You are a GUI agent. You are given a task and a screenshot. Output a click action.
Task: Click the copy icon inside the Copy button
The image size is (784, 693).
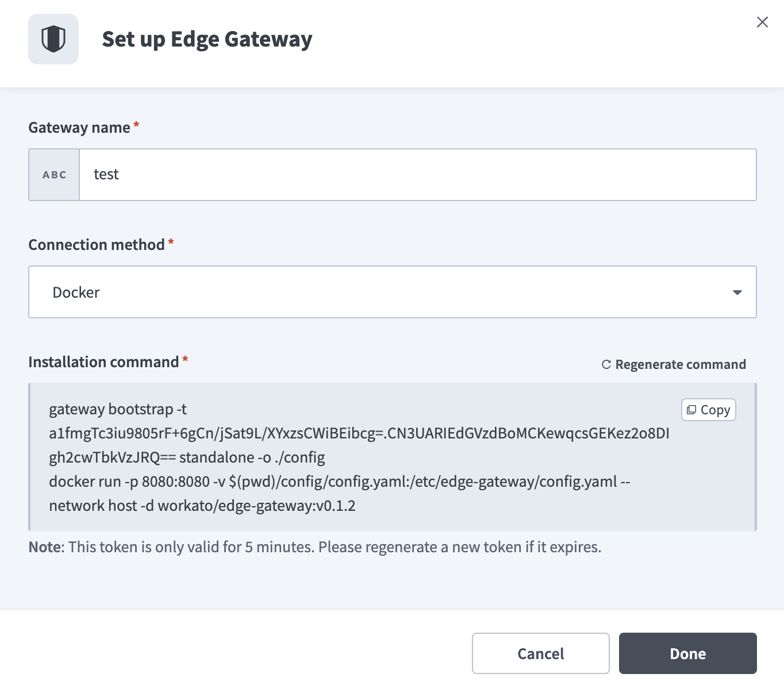pos(692,409)
